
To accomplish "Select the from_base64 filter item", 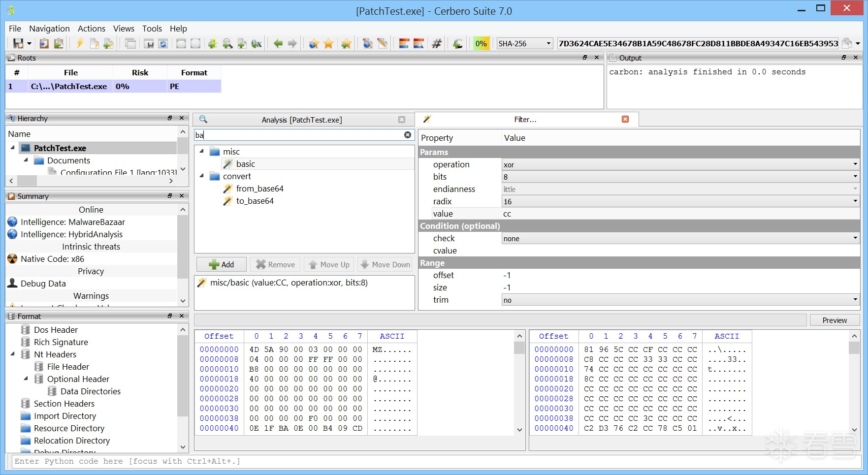I will coord(259,189).
